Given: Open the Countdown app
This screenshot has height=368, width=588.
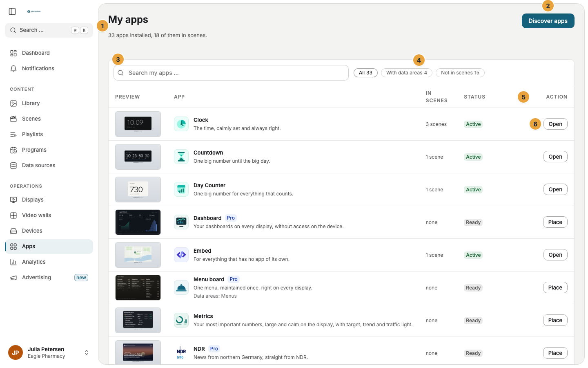Looking at the screenshot, I should point(555,157).
